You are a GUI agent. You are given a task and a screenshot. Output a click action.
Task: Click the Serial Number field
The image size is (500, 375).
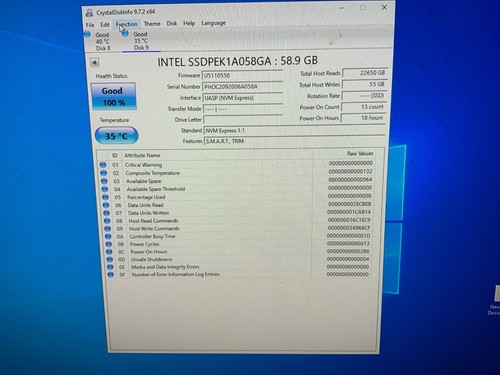click(242, 87)
